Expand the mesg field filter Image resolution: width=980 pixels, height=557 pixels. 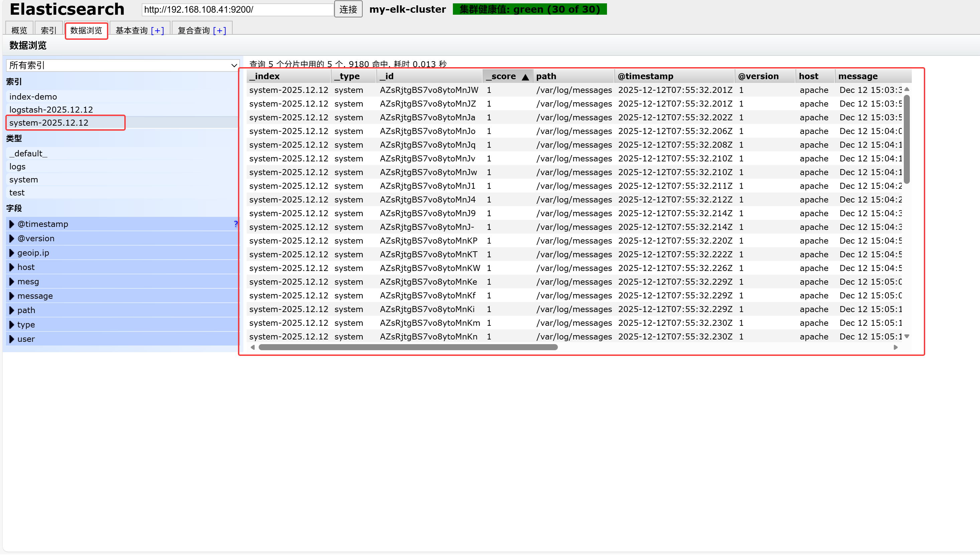pyautogui.click(x=11, y=282)
